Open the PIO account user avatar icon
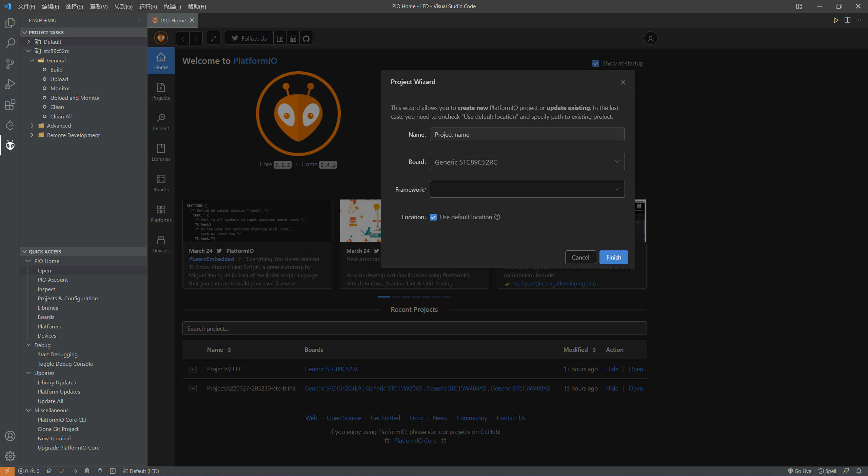868x476 pixels. (650, 38)
